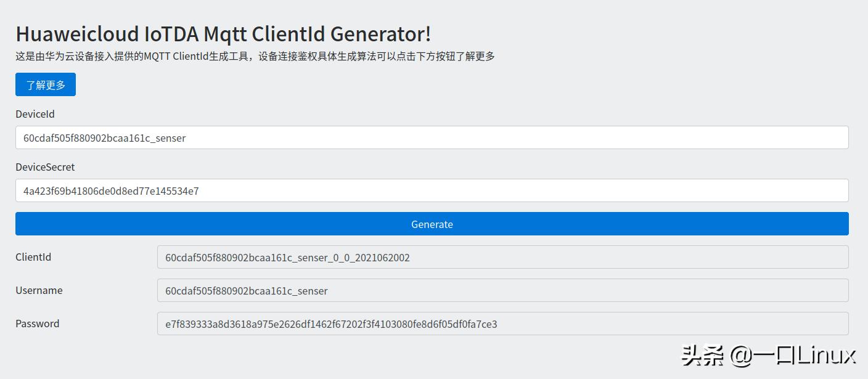The height and width of the screenshot is (379, 868).
Task: Focus the DeviceSecret input field
Action: pyautogui.click(x=432, y=191)
